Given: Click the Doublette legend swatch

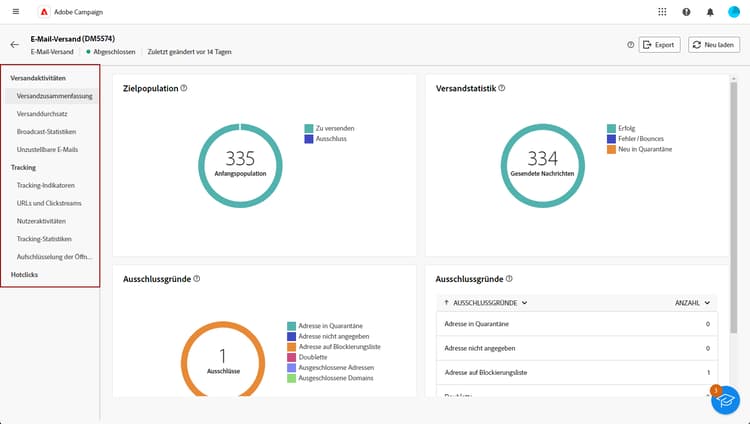Looking at the screenshot, I should tap(291, 357).
